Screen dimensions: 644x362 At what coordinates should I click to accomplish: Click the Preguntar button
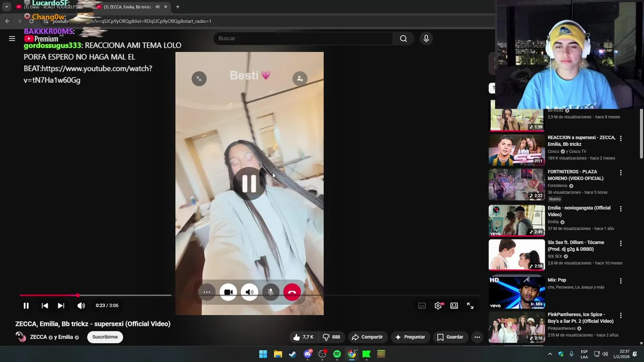(x=411, y=337)
